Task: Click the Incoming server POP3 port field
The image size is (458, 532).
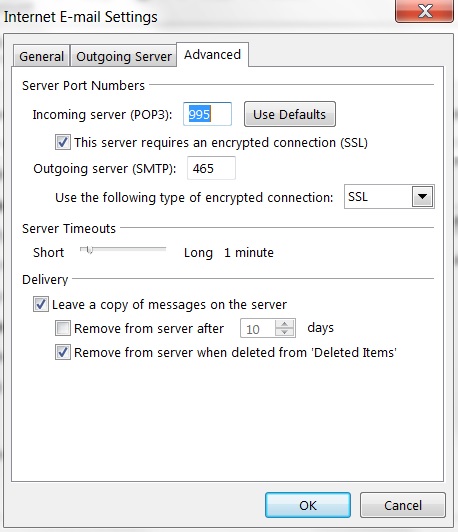Action: click(207, 114)
